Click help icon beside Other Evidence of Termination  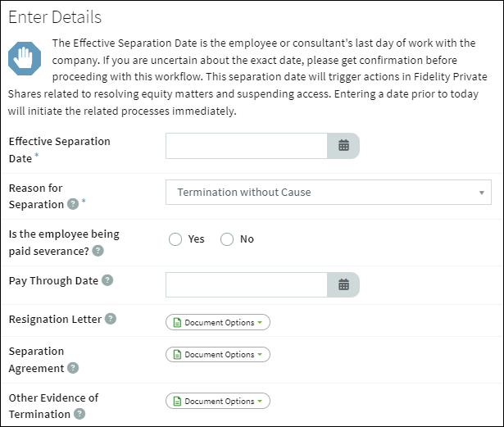click(79, 414)
